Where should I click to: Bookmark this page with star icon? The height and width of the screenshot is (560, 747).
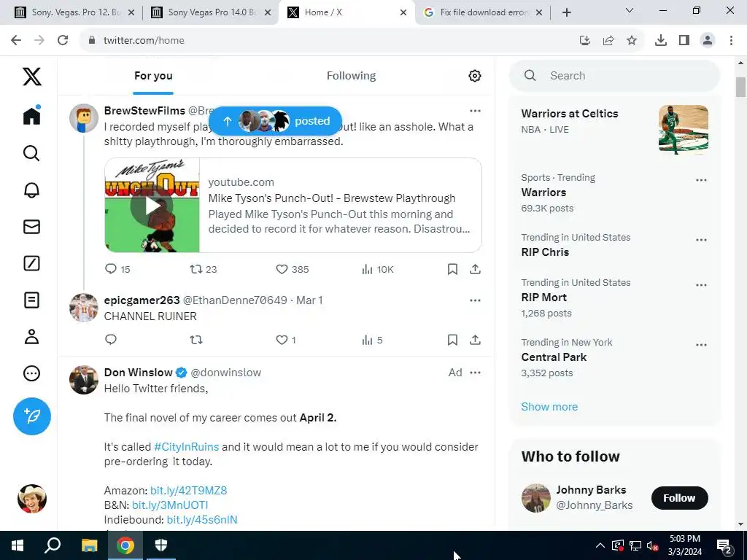(632, 41)
